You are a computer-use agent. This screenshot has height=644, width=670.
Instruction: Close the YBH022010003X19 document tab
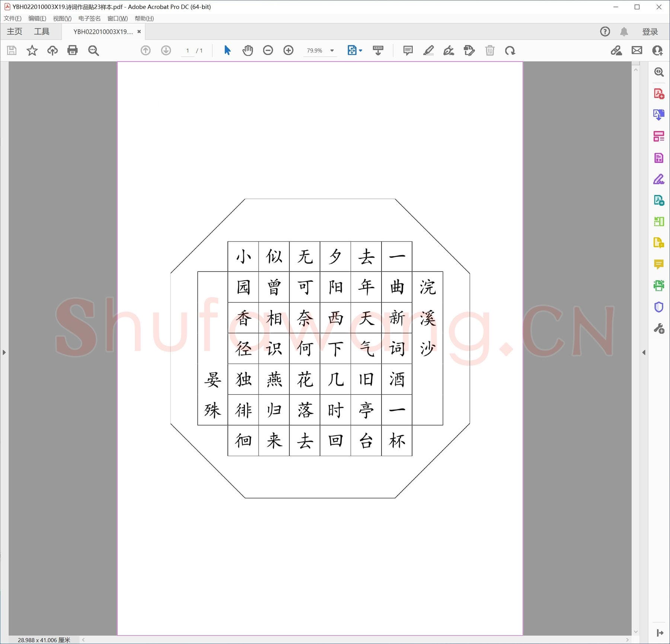click(139, 32)
